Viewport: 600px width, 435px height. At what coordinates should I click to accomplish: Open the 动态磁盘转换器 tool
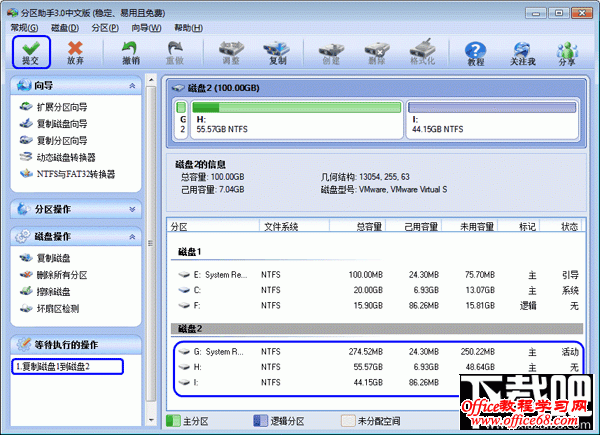point(57,157)
